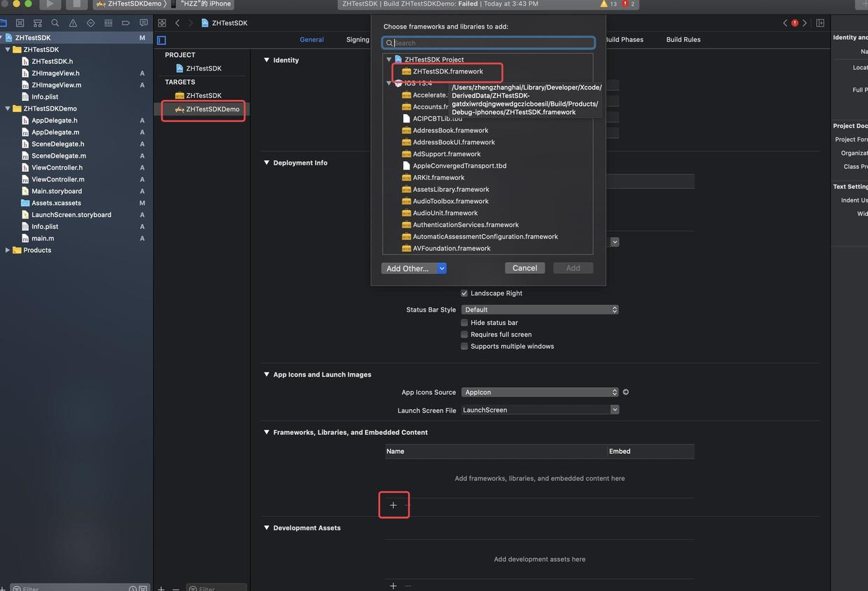The height and width of the screenshot is (591, 868).
Task: Expand the Products folder
Action: point(8,250)
